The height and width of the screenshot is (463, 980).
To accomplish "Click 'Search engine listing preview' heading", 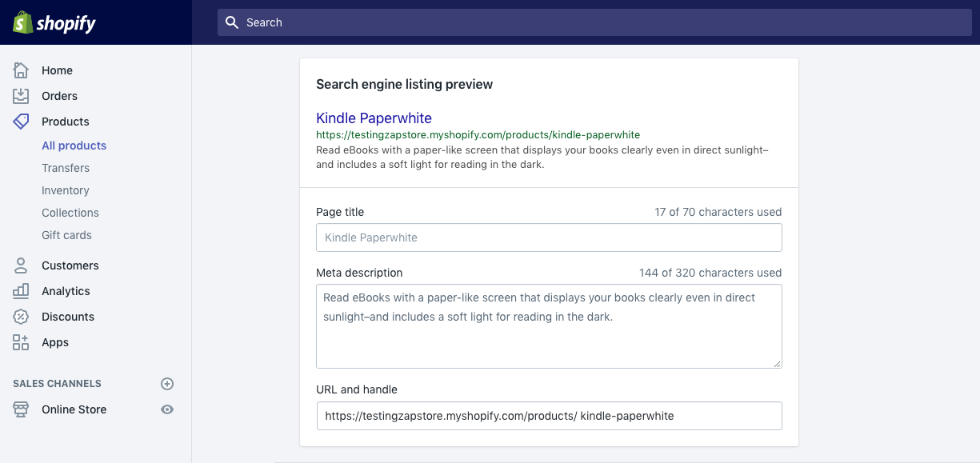I will [404, 84].
